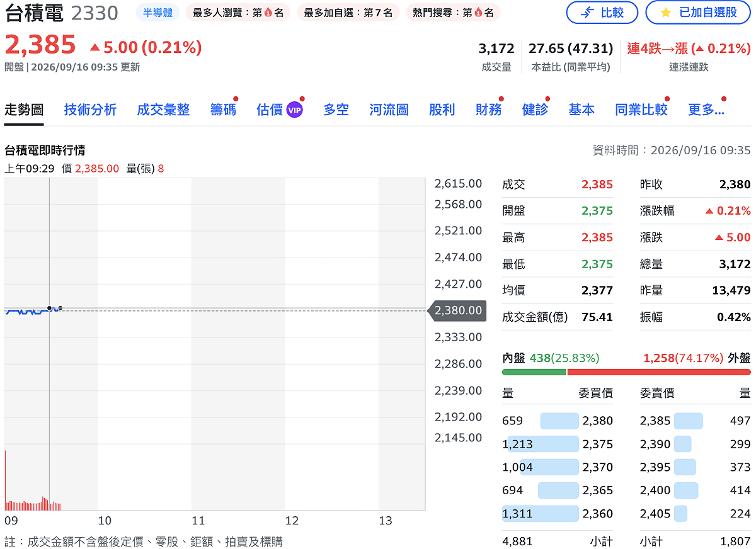
Task: Click the 成交金額(億) value 75.41
Action: pyautogui.click(x=597, y=317)
